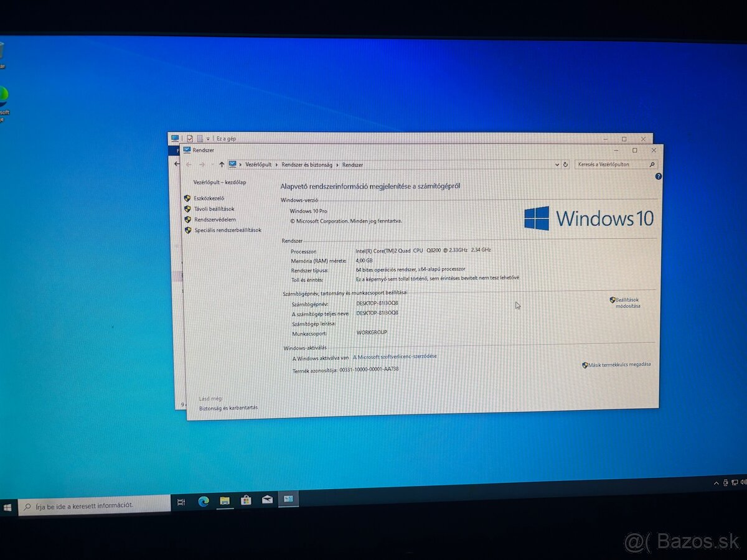747x560 pixels.
Task: Click the computer name DESKTOP-81I3OQ8 text
Action: (x=377, y=304)
